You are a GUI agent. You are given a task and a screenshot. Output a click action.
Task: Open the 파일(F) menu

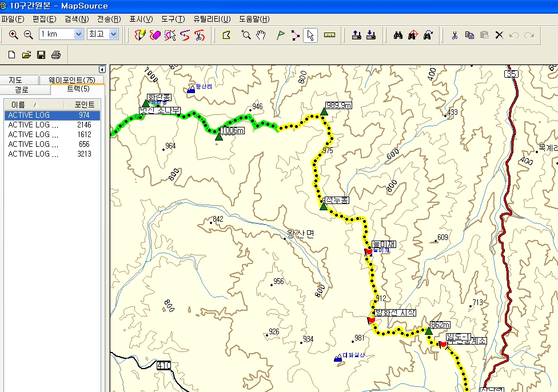click(13, 19)
